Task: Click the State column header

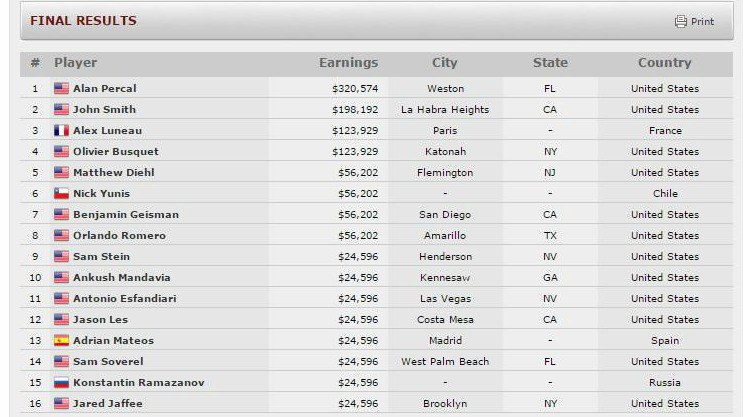Action: tap(550, 63)
